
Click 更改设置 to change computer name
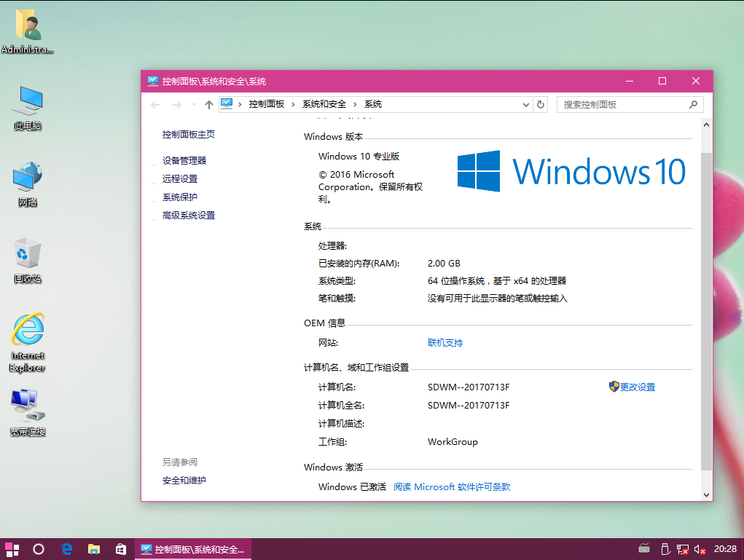[x=637, y=387]
